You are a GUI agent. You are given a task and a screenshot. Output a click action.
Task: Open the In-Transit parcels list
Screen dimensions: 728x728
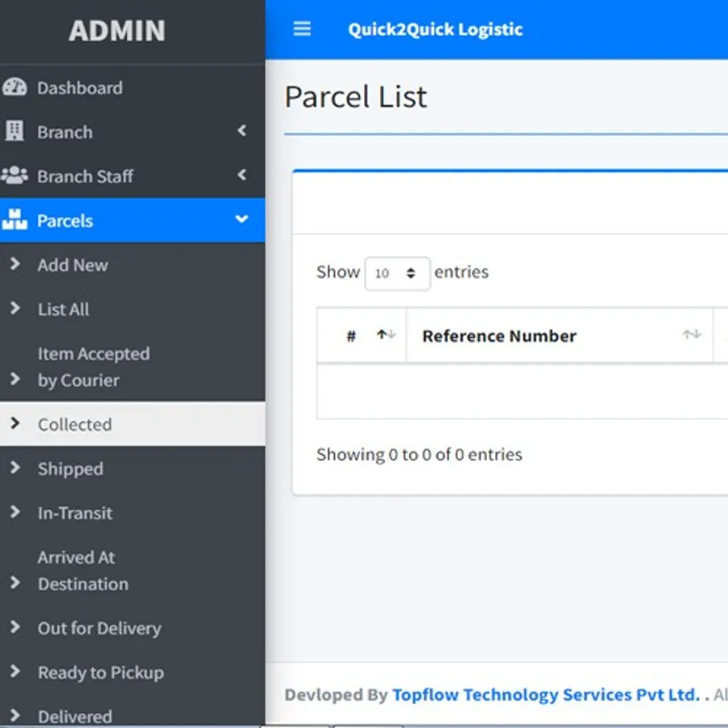[x=133, y=513]
